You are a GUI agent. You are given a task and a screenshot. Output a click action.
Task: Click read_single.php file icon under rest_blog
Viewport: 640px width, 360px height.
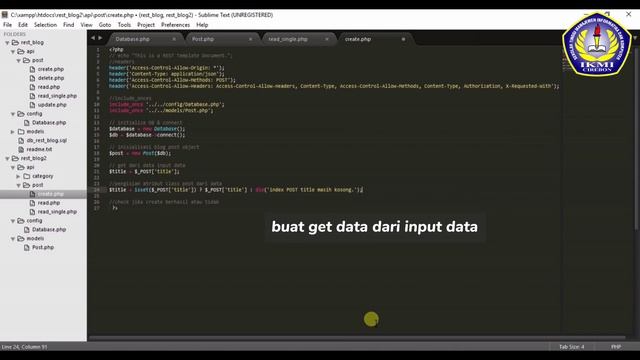(32, 96)
